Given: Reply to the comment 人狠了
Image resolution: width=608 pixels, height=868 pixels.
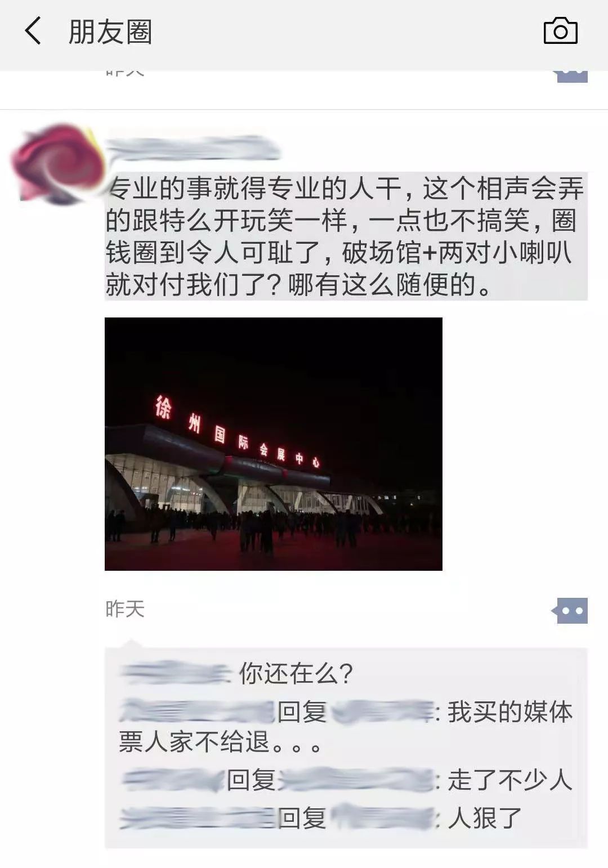Looking at the screenshot, I should point(485,818).
